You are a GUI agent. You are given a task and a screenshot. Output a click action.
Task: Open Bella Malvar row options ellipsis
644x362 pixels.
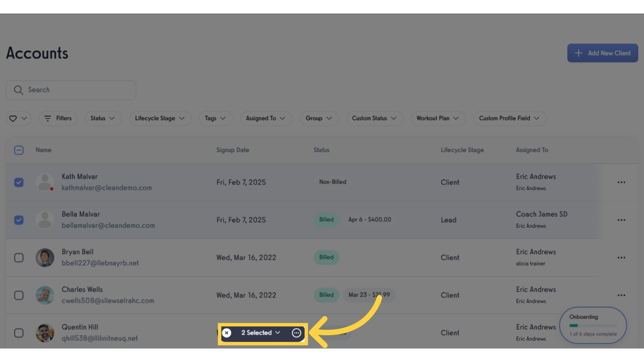(x=621, y=220)
